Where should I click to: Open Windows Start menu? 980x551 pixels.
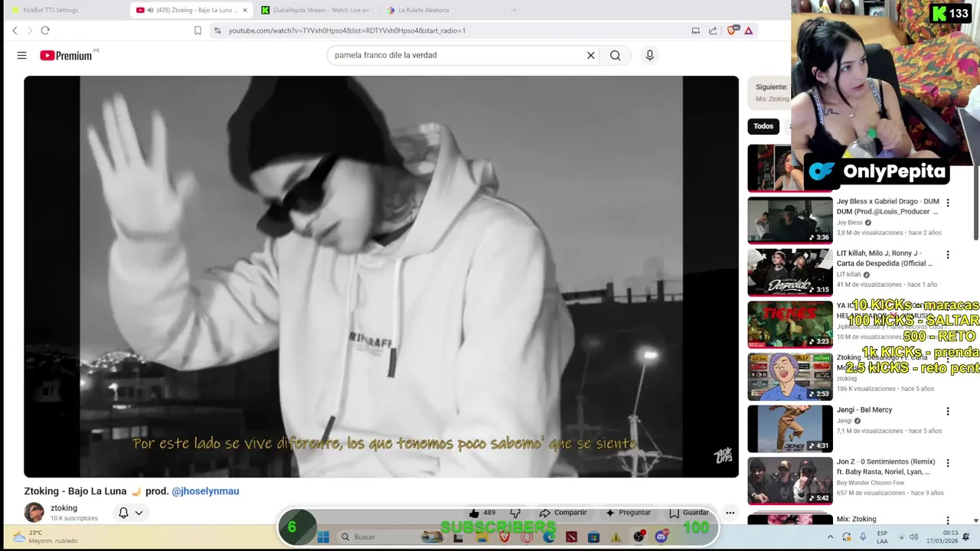323,537
